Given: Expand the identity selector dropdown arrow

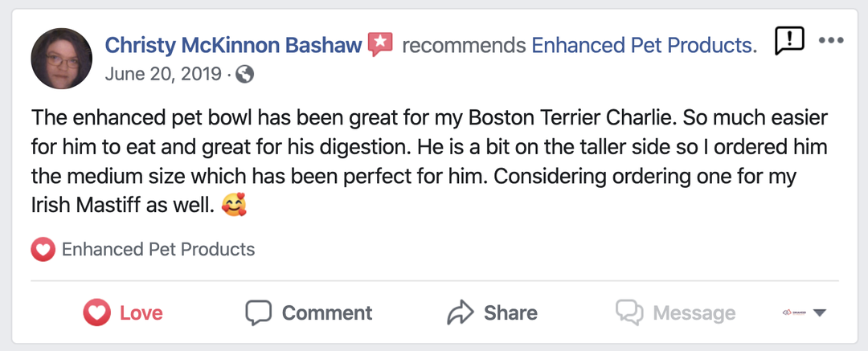Looking at the screenshot, I should click(820, 313).
